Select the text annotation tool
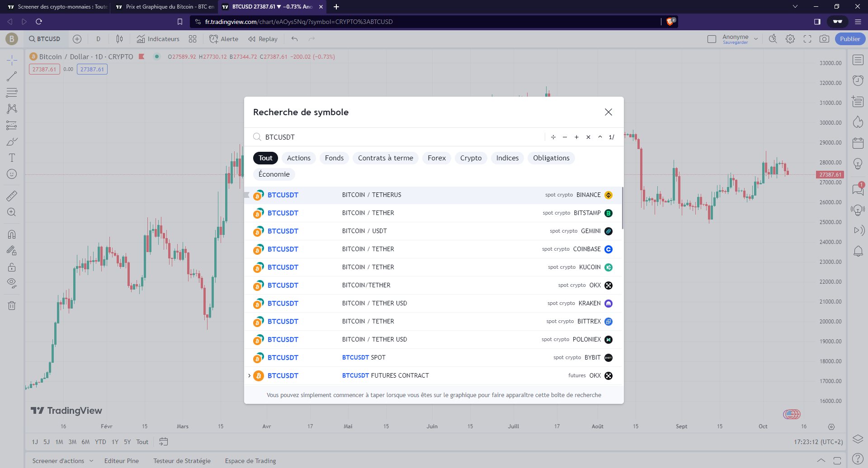This screenshot has height=468, width=868. (12, 157)
